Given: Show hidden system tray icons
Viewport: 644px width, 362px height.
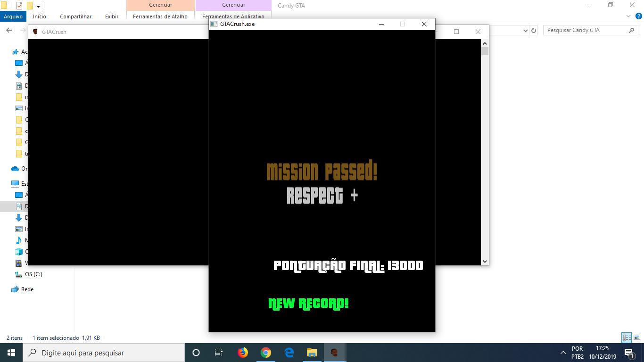Looking at the screenshot, I should pyautogui.click(x=563, y=353).
